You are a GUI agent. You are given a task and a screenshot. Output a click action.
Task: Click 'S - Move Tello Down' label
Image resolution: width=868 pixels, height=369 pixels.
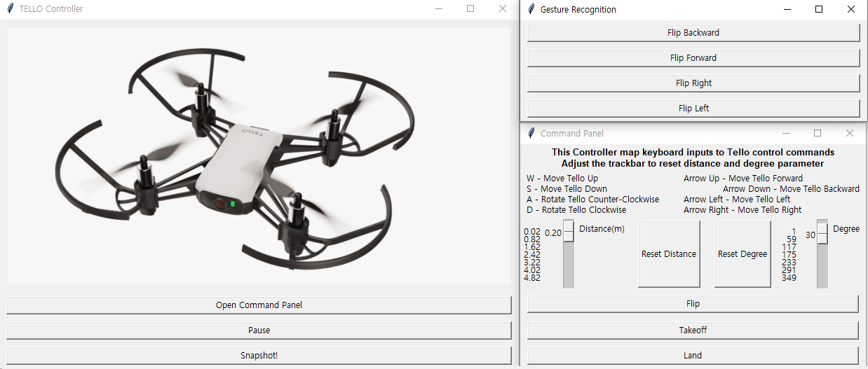coord(567,189)
